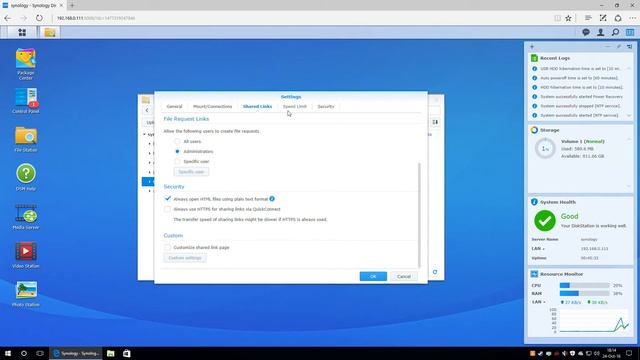Bookmark page with the star icon

[x=568, y=18]
